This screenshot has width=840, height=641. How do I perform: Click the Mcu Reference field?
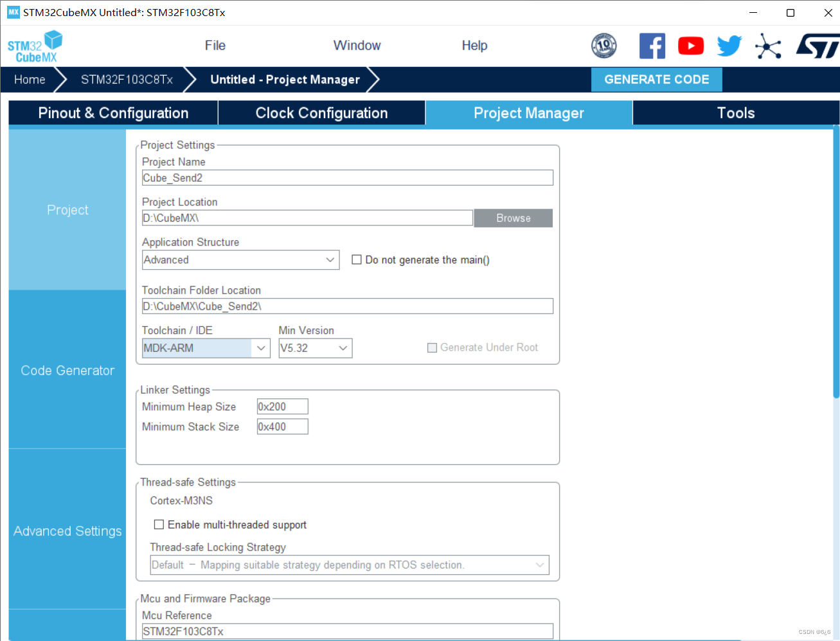pos(347,631)
